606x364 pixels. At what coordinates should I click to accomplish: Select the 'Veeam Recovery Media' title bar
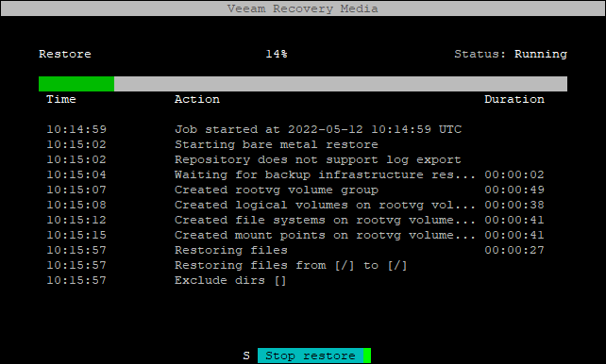303,8
